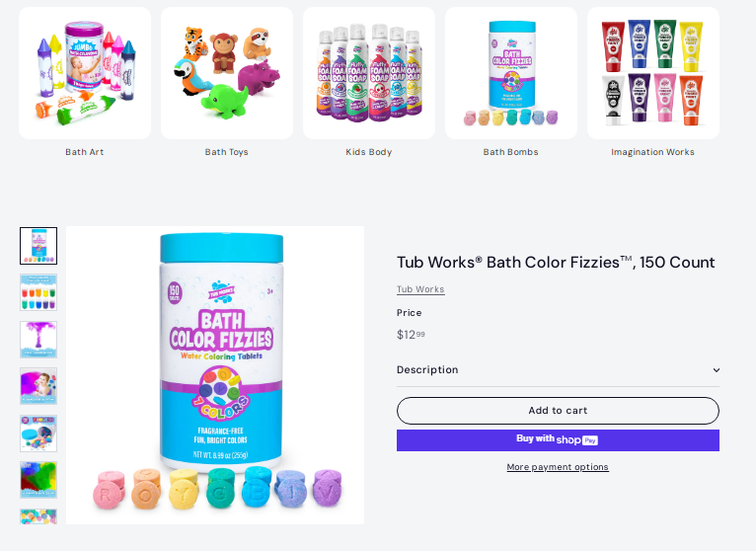Click the Kids Body category label
This screenshot has width=756, height=551.
pos(369,152)
